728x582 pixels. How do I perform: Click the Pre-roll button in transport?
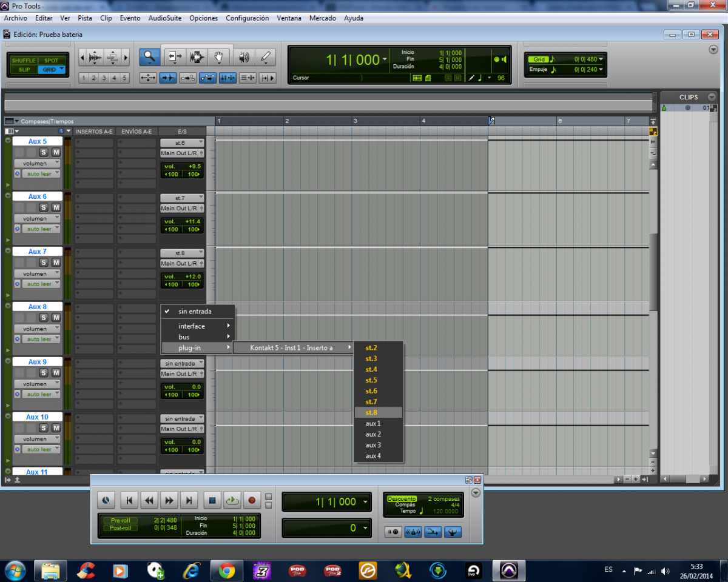point(120,520)
